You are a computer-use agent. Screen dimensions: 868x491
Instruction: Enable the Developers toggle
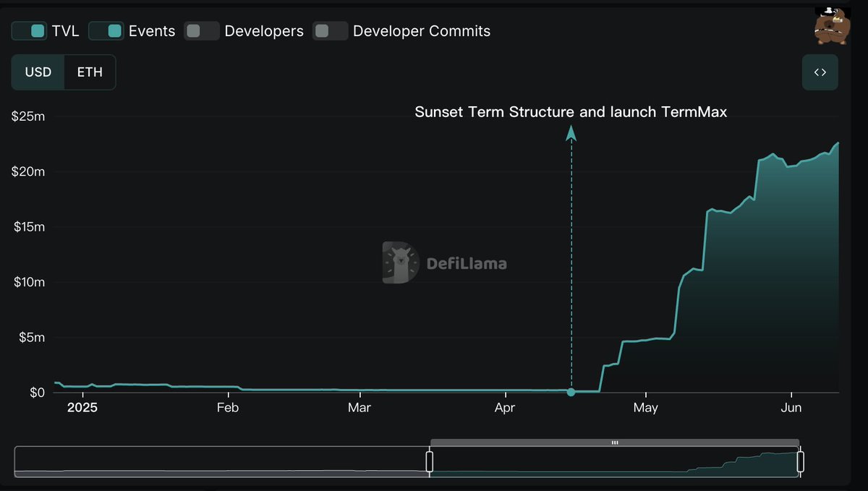point(202,31)
